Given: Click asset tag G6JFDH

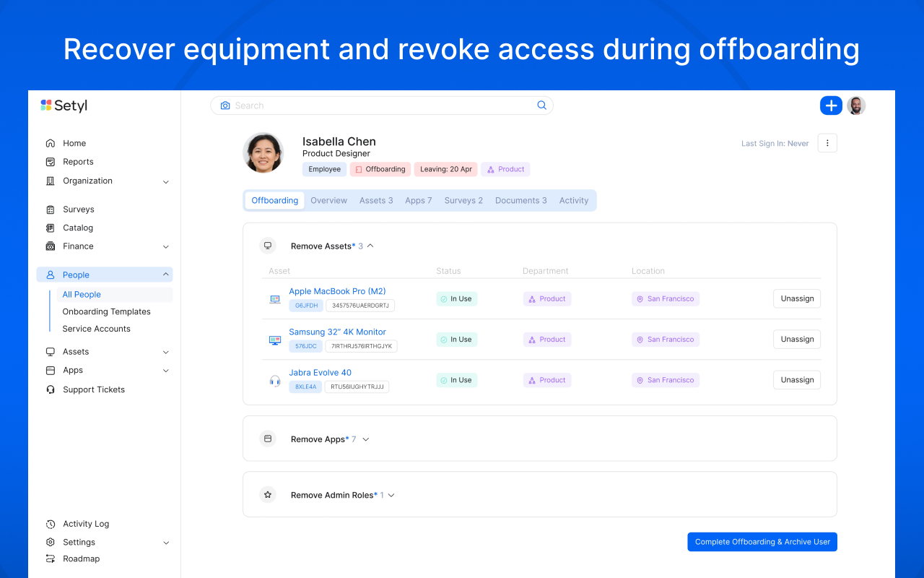Looking at the screenshot, I should (306, 306).
